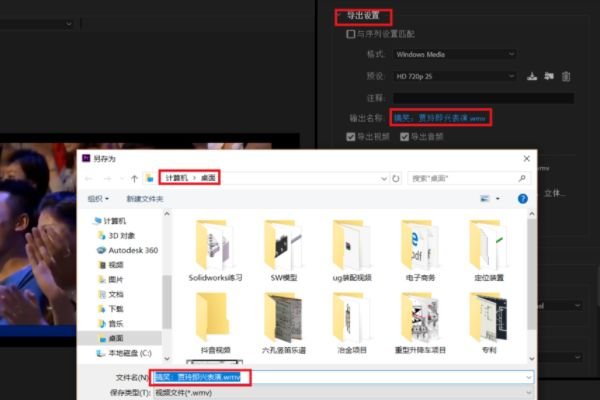Open the SW模型 folder
This screenshot has width=600, height=400.
pyautogui.click(x=284, y=250)
